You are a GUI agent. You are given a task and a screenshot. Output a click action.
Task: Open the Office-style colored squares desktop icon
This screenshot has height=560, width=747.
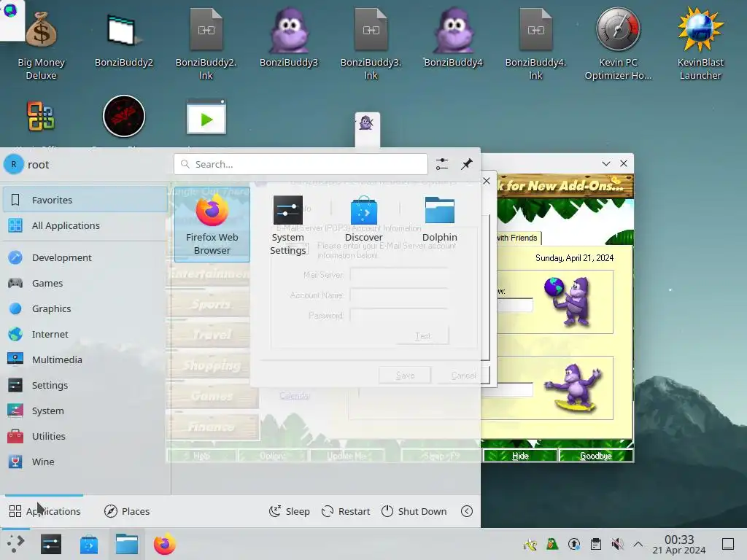coord(41,116)
